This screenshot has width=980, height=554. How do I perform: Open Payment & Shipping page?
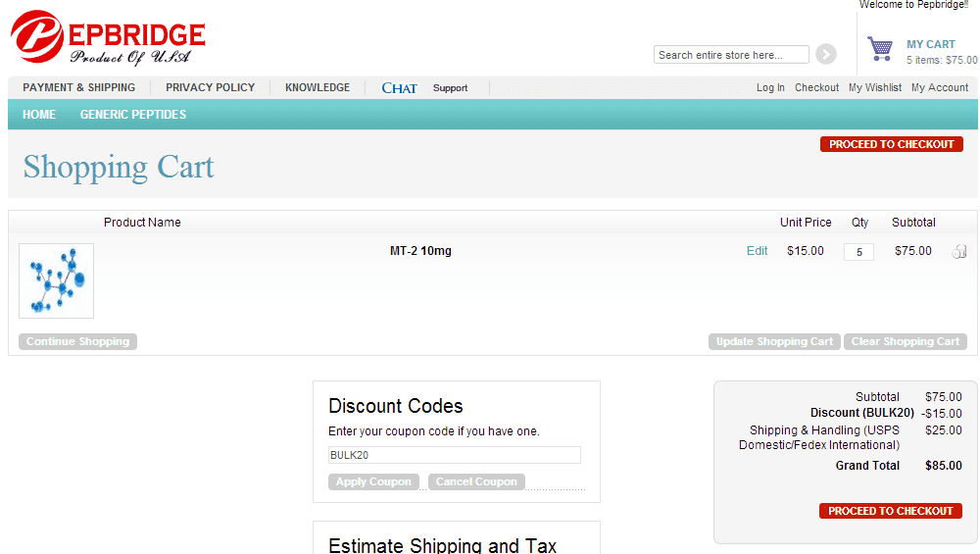click(79, 88)
